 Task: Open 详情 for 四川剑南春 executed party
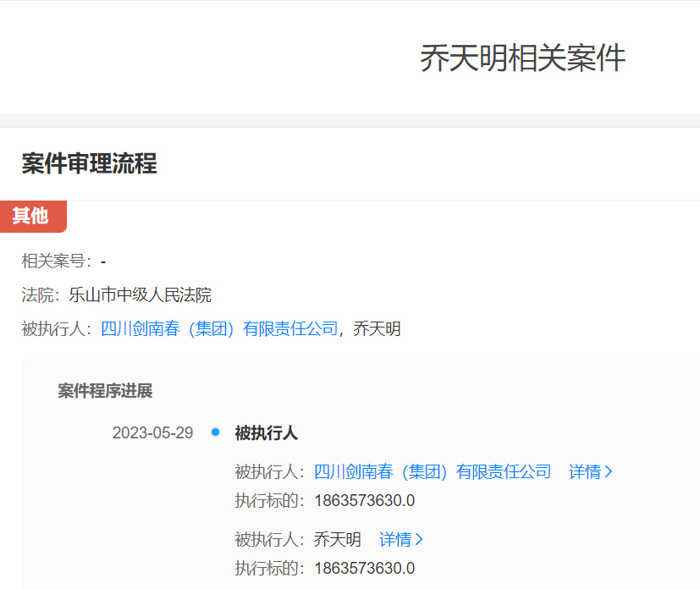(x=590, y=471)
